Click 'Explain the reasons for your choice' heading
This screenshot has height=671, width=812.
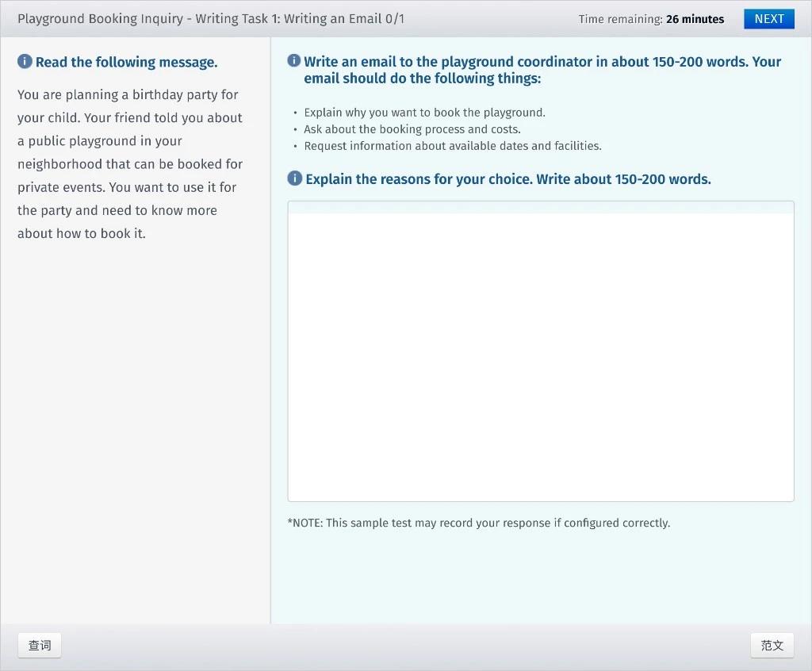[x=507, y=179]
